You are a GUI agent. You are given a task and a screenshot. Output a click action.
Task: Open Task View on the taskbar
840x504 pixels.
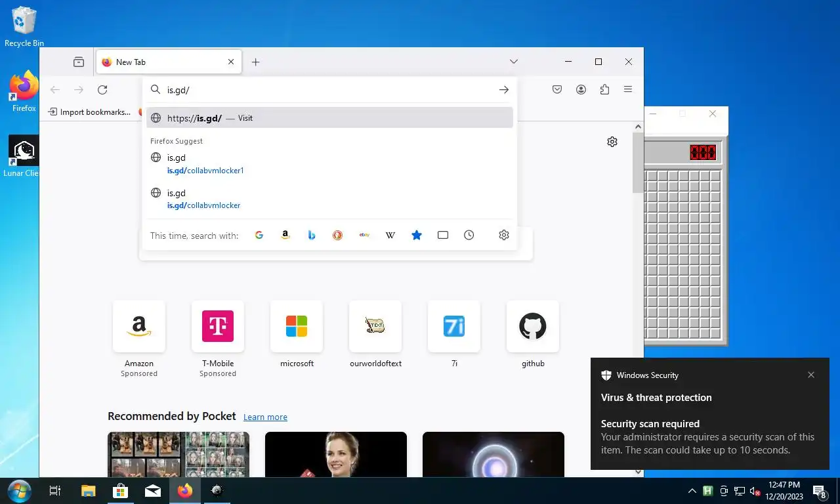coord(55,491)
